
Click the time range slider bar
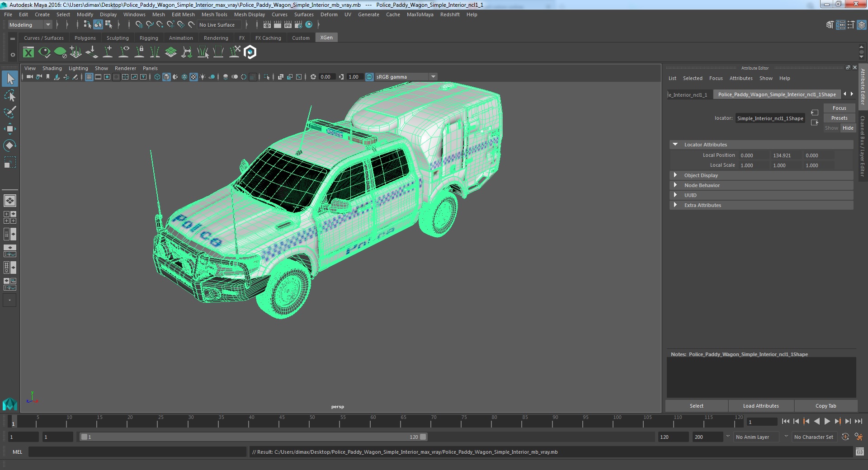[253, 437]
